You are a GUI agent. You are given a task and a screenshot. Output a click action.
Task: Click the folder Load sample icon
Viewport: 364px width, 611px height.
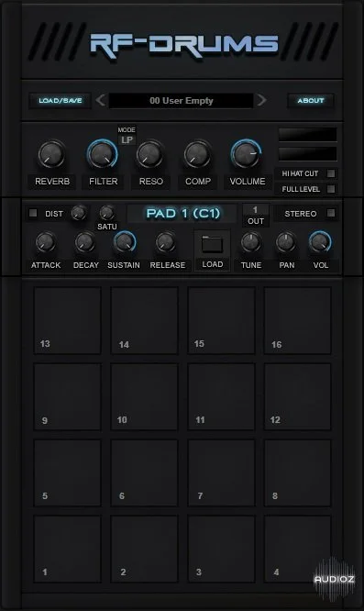click(212, 245)
